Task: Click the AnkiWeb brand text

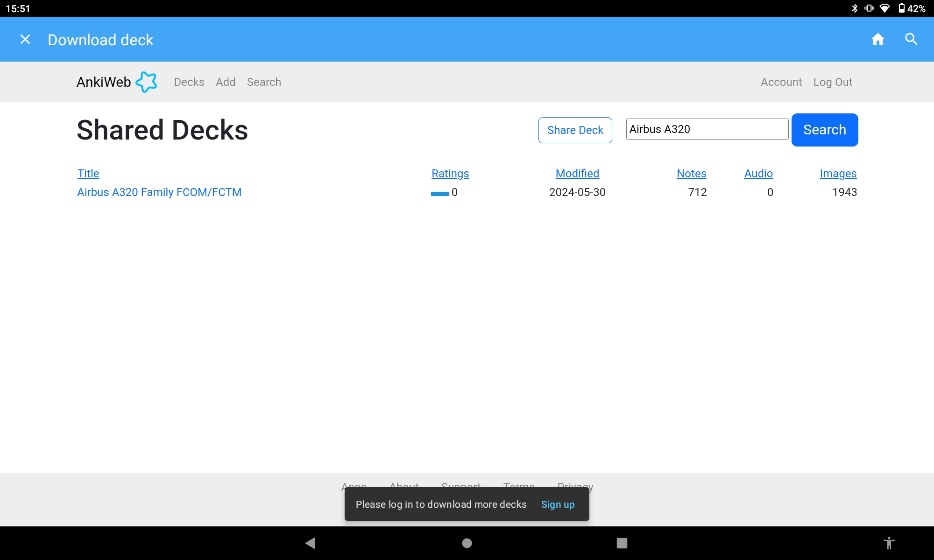Action: (x=104, y=82)
